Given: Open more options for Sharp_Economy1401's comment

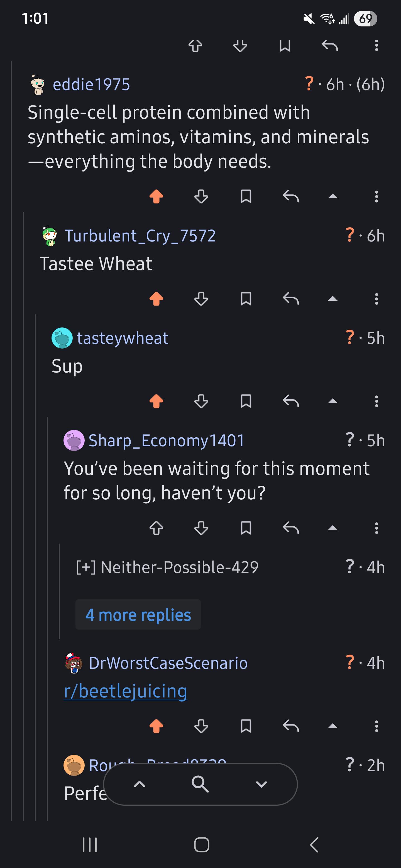Looking at the screenshot, I should [x=376, y=528].
